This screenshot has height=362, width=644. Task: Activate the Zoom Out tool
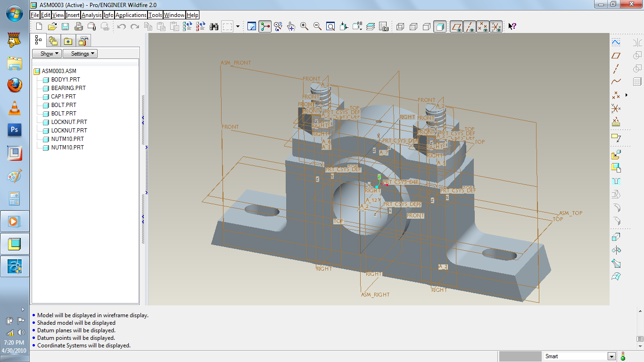317,26
